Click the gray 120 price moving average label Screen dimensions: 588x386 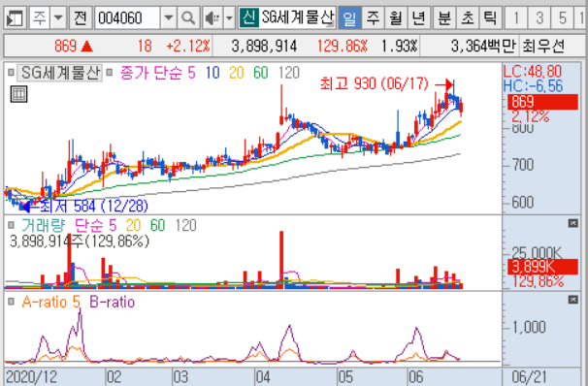click(x=289, y=73)
